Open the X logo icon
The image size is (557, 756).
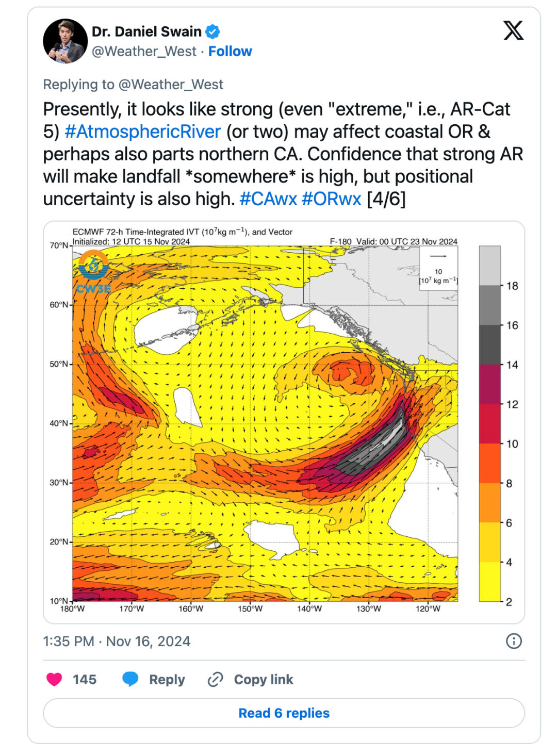pyautogui.click(x=513, y=31)
